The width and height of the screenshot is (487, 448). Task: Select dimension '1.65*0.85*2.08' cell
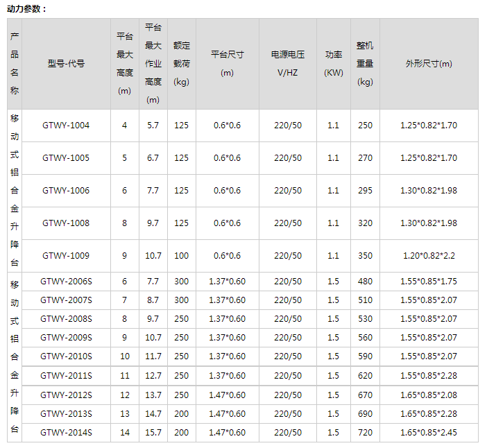[429, 395]
